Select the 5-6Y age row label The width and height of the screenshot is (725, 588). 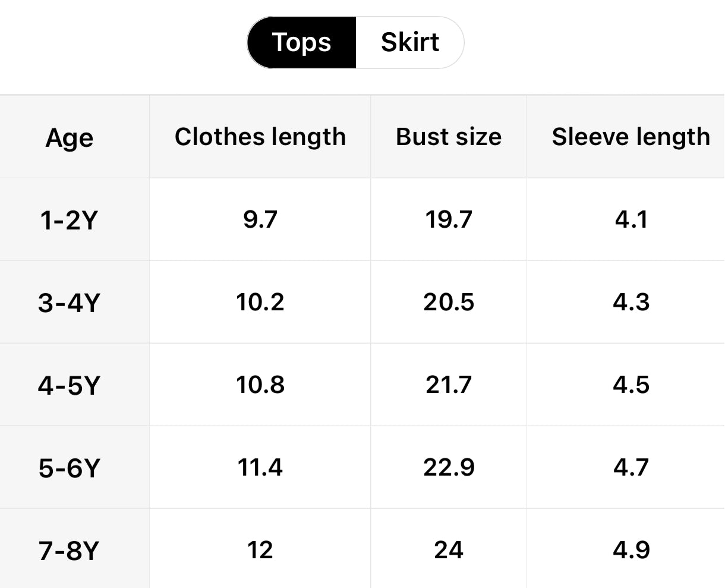[x=69, y=468]
